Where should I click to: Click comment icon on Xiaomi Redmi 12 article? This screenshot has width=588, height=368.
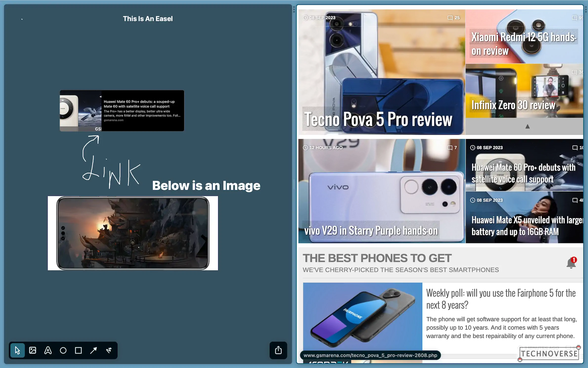[x=575, y=18]
